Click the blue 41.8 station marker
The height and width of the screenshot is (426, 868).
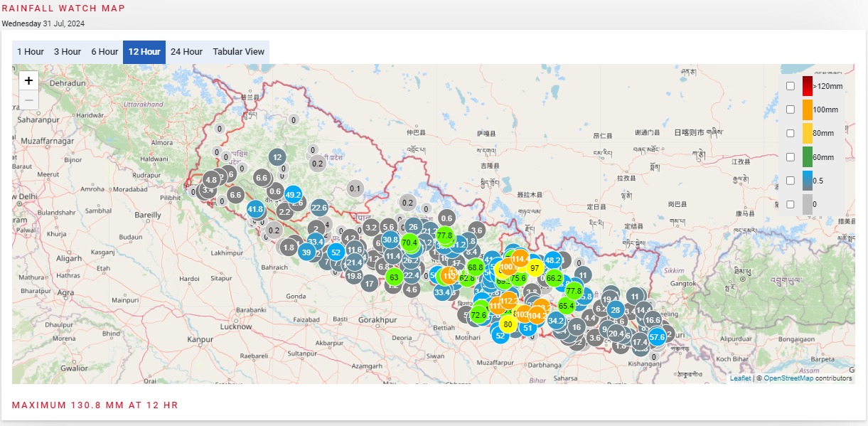pos(256,209)
